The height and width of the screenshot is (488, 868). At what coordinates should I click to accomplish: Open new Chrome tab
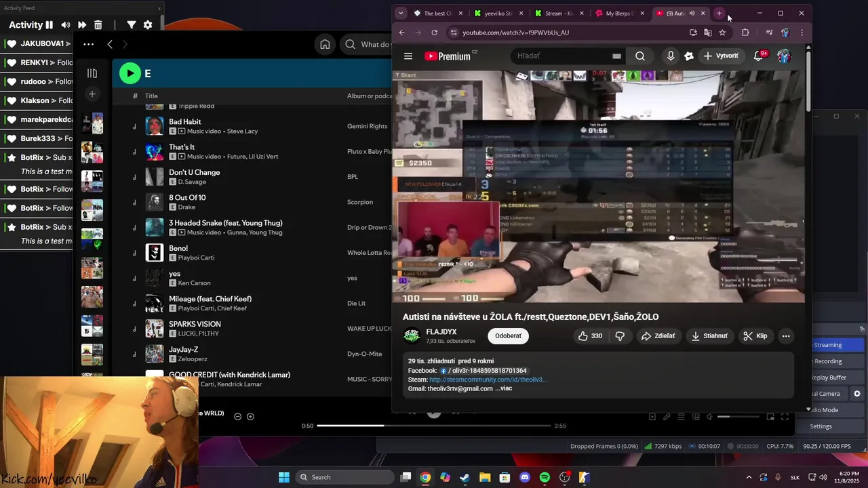719,13
